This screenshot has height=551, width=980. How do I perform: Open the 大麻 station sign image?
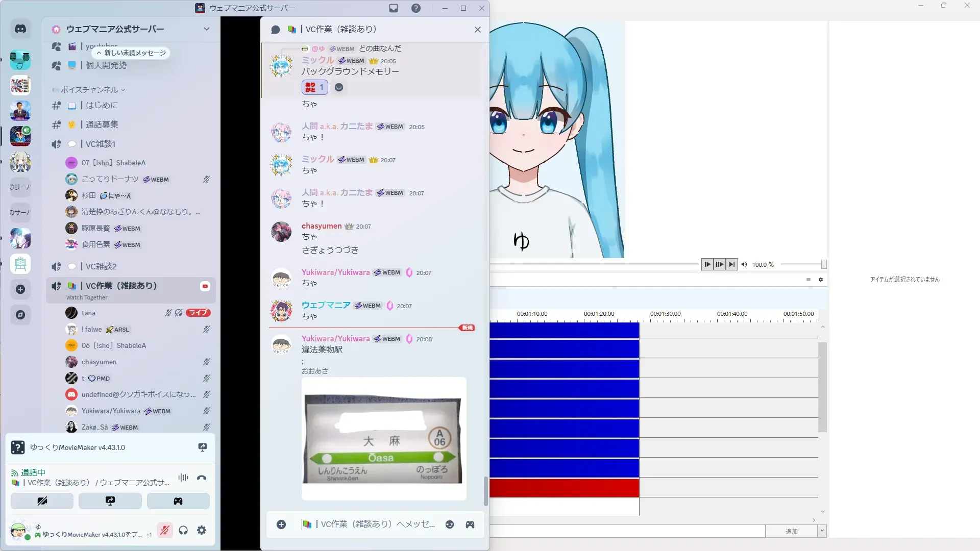pos(383,439)
